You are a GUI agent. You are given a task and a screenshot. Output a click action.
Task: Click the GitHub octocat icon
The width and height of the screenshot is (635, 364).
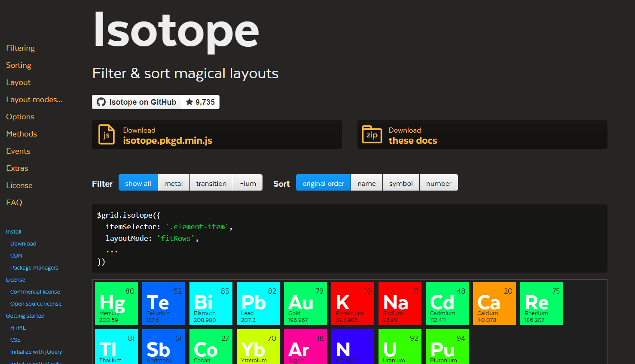101,102
